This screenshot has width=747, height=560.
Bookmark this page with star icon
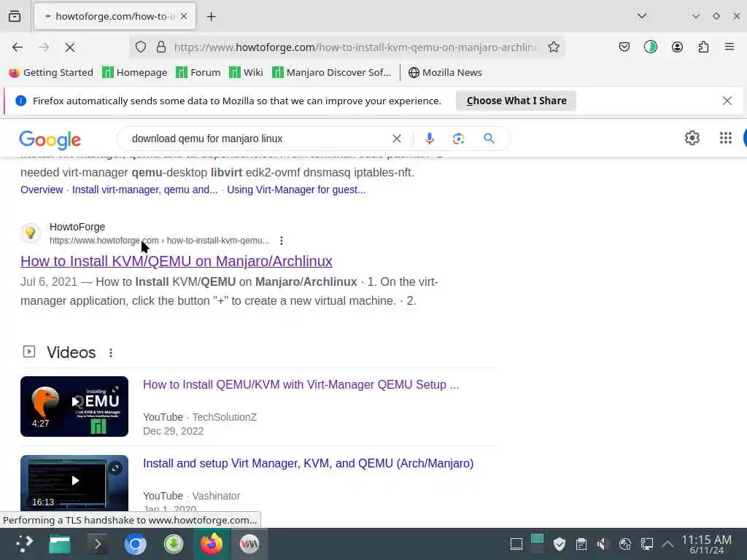coord(554,47)
